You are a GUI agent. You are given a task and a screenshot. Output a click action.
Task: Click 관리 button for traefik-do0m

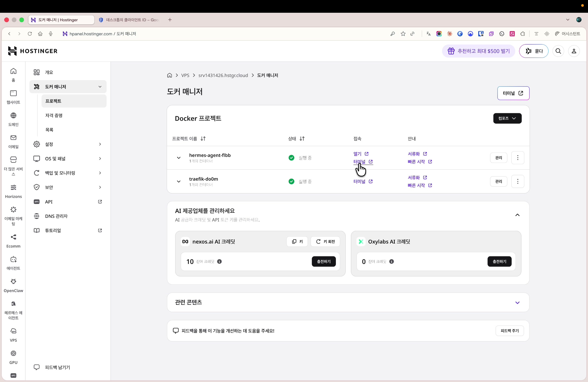pyautogui.click(x=499, y=181)
